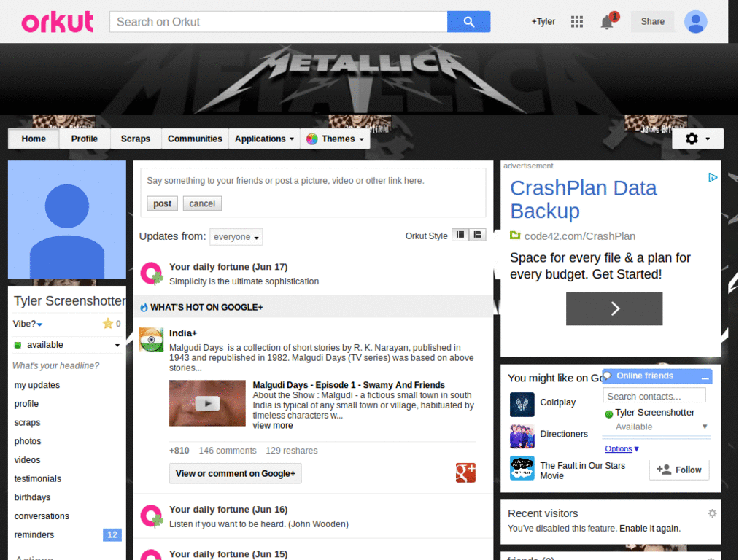Click the post button
Screen dimensions: 747x560
[163, 203]
